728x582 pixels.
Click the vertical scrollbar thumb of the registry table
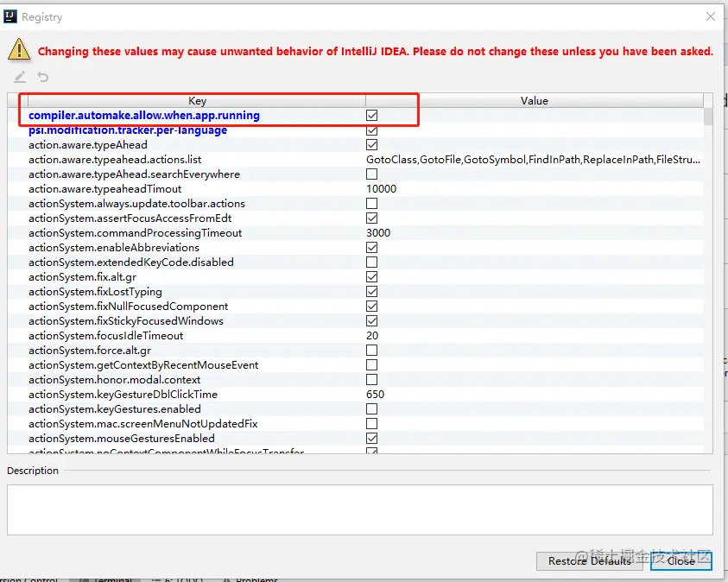pyautogui.click(x=708, y=117)
